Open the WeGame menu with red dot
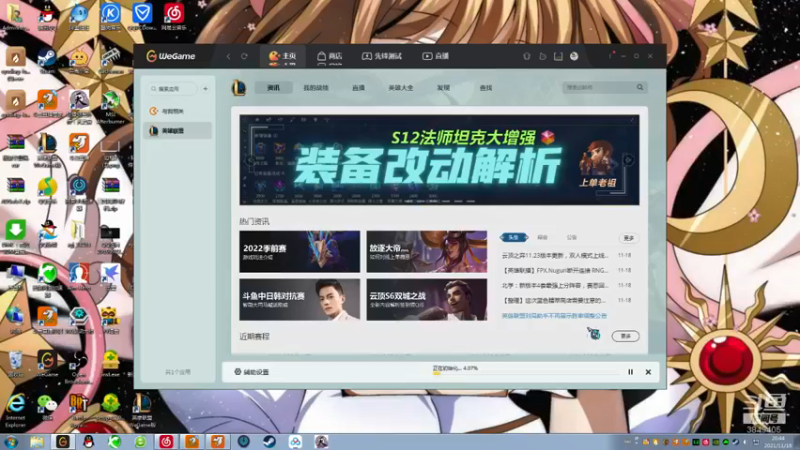 point(611,55)
